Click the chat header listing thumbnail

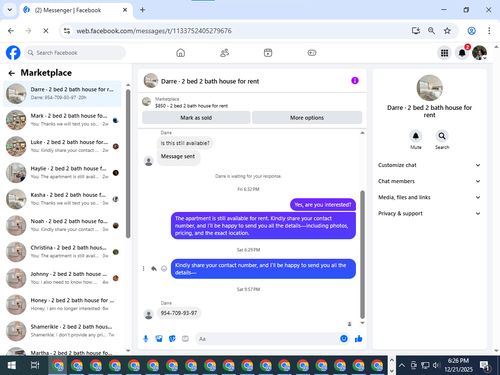151,81
